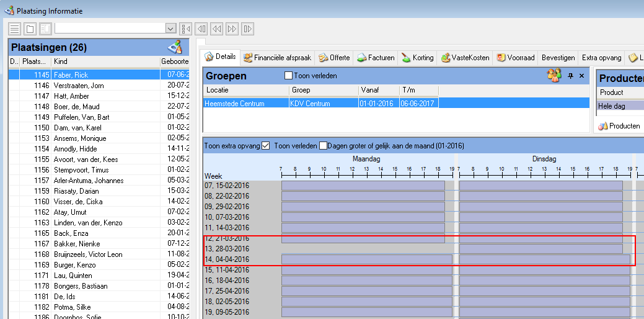Enable Toon verleden in Groepen panel
The height and width of the screenshot is (319, 644).
[288, 76]
